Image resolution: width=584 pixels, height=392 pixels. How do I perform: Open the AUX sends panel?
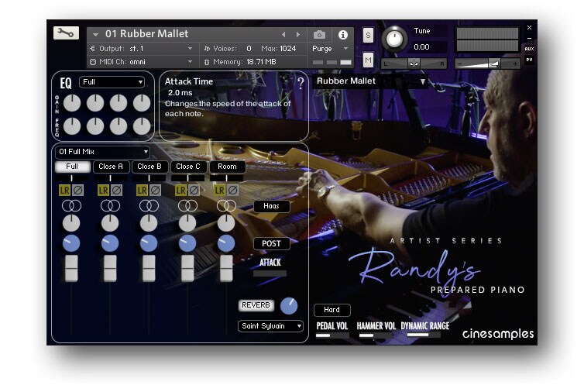529,49
